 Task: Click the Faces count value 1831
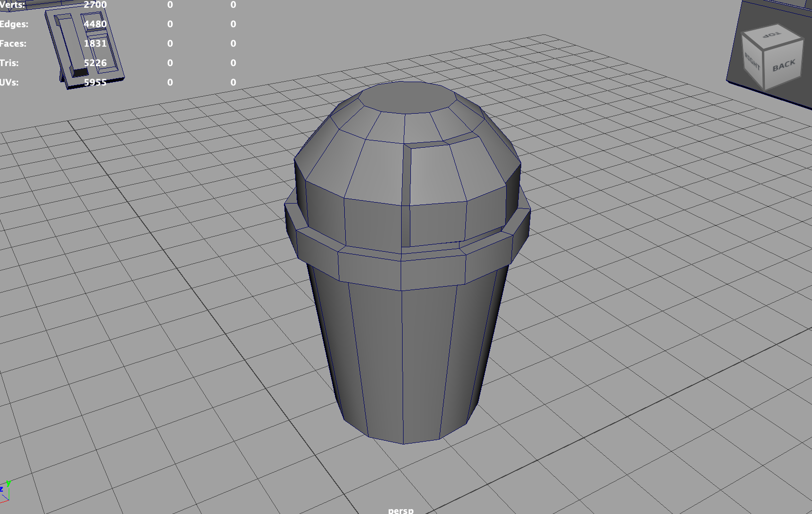(x=95, y=43)
